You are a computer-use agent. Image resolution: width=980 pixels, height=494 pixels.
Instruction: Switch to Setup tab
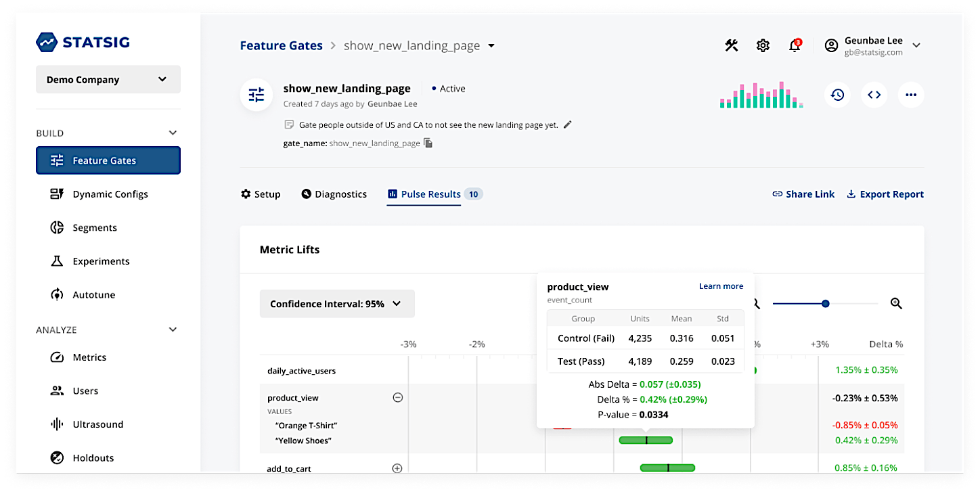[261, 194]
